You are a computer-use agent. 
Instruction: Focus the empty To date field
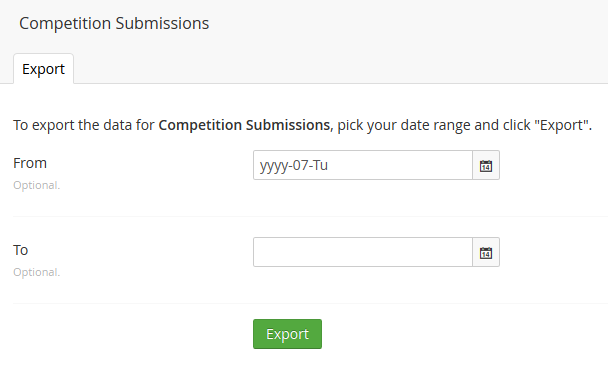click(363, 252)
